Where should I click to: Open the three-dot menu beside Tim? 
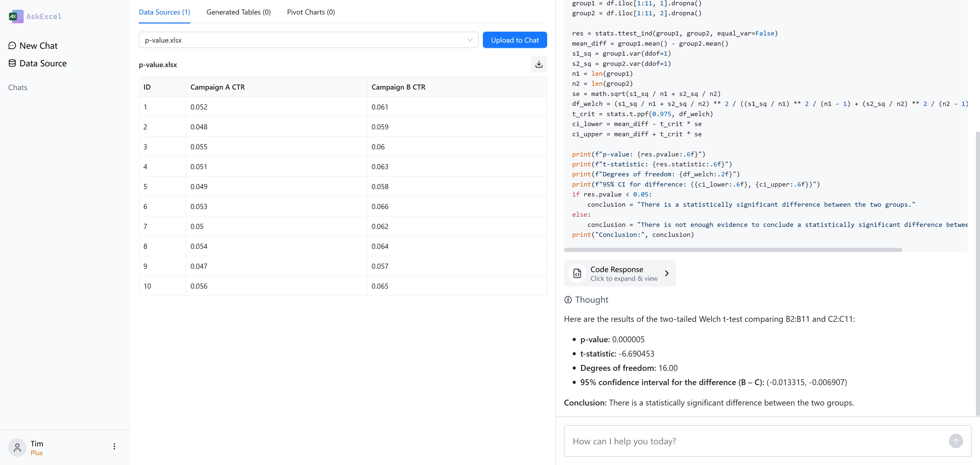[114, 447]
